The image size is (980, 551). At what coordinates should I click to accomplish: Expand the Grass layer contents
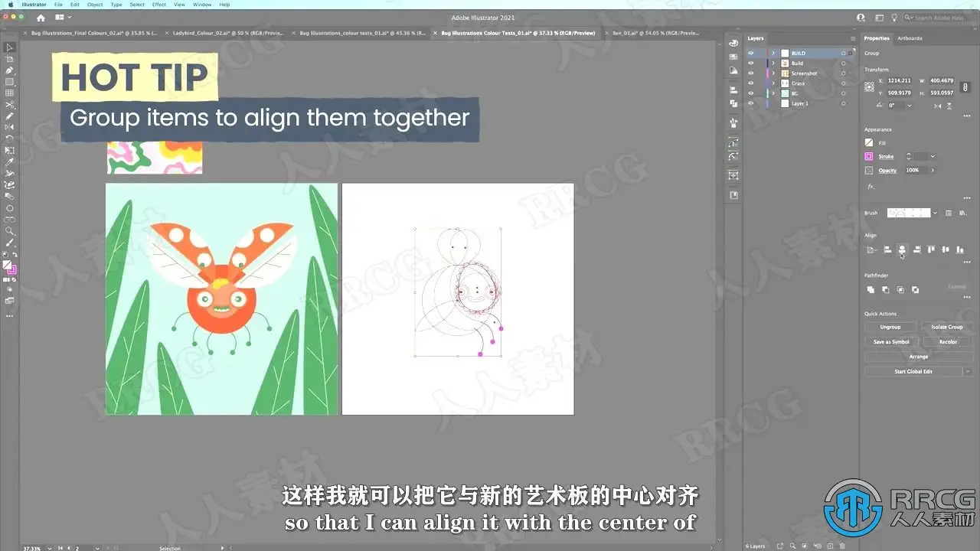(x=773, y=83)
